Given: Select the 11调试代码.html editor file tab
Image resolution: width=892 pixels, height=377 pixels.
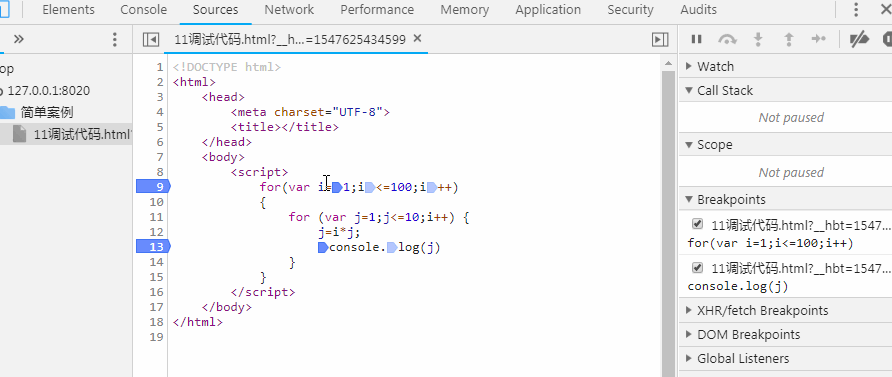Looking at the screenshot, I should tap(290, 39).
